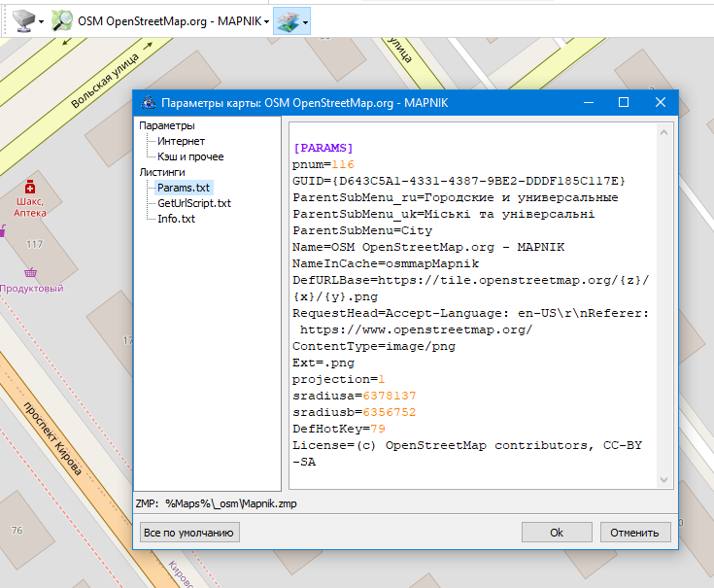Maximize the map parameters dialog
The height and width of the screenshot is (588, 714).
pos(624,102)
